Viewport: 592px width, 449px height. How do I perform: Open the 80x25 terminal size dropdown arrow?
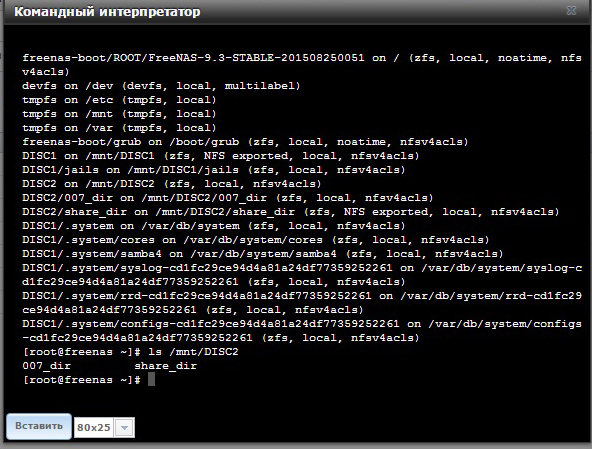tap(124, 427)
